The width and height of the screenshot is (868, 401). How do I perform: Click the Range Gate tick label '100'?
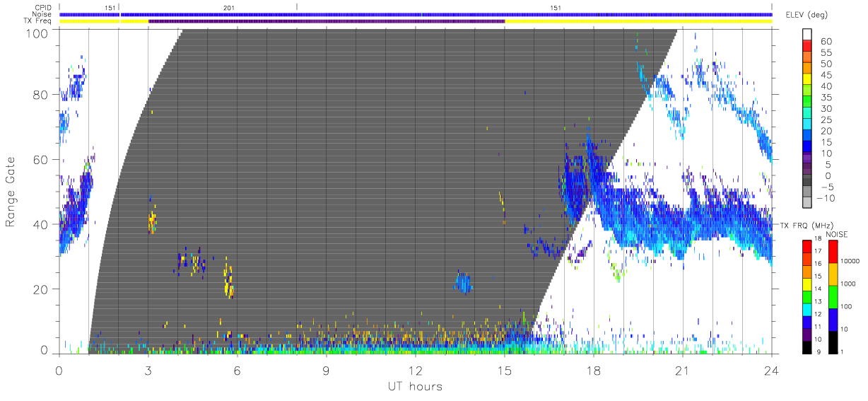pyautogui.click(x=37, y=33)
